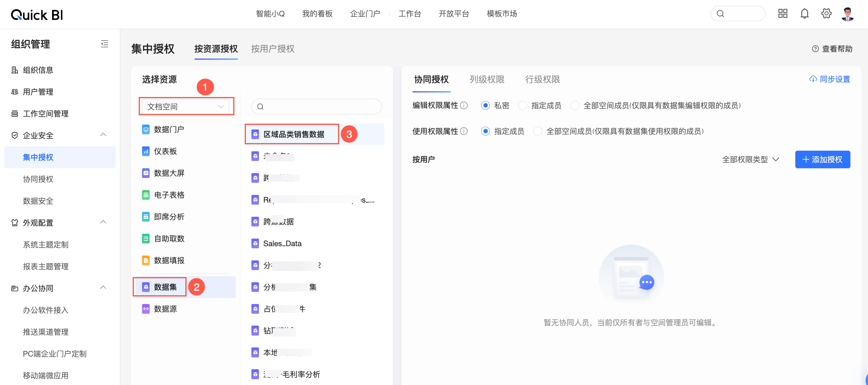Open 推送渠道管理 in the sidebar

coord(45,332)
